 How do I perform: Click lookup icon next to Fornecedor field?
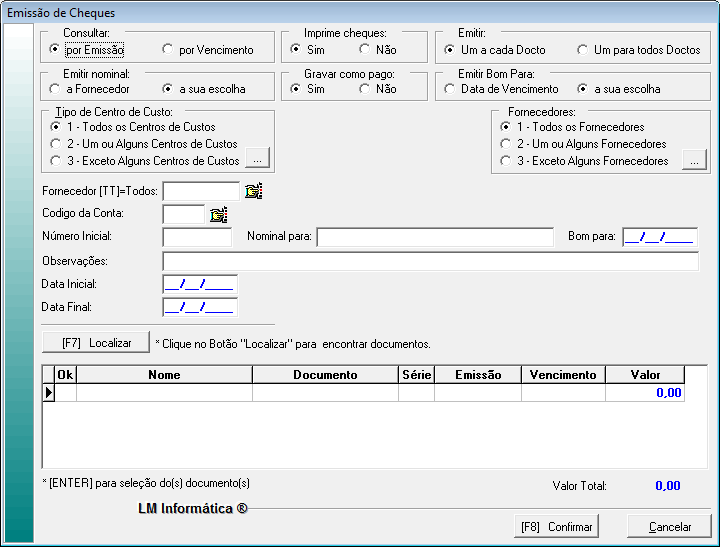[253, 190]
